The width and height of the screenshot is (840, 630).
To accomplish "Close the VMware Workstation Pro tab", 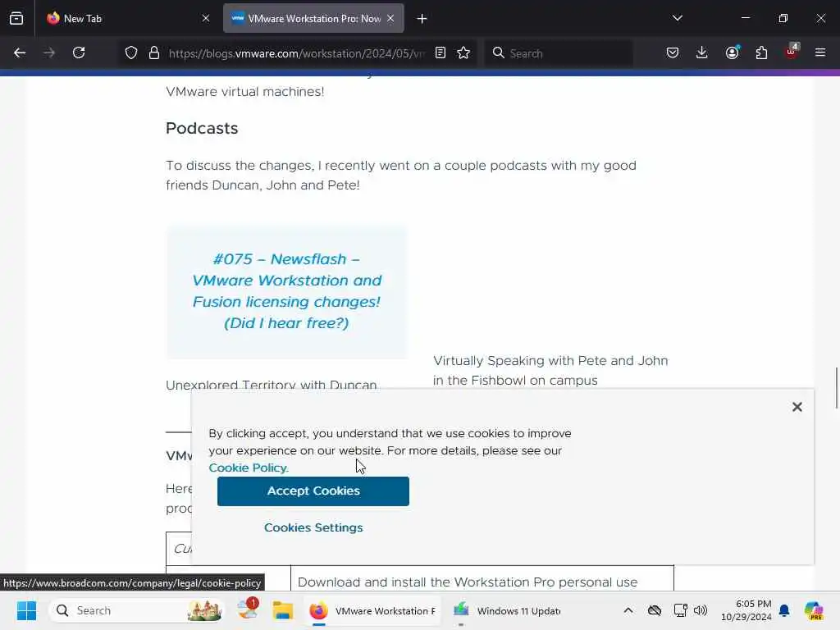I will click(x=390, y=18).
